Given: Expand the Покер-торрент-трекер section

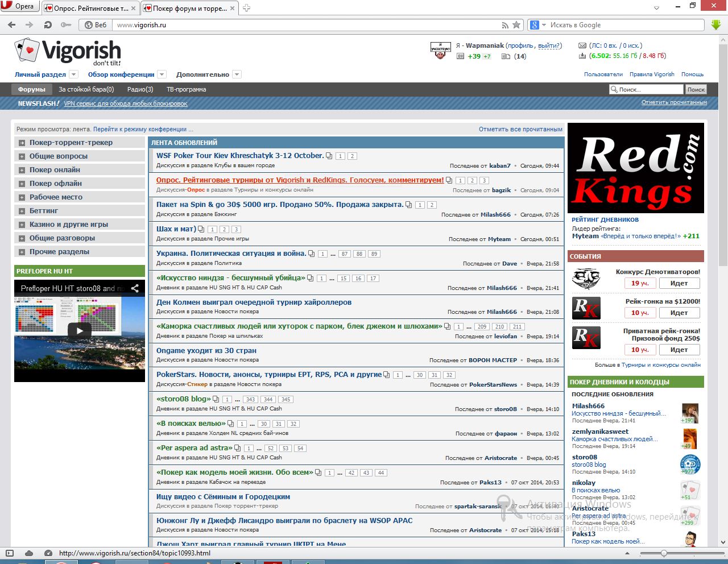Looking at the screenshot, I should [22, 143].
